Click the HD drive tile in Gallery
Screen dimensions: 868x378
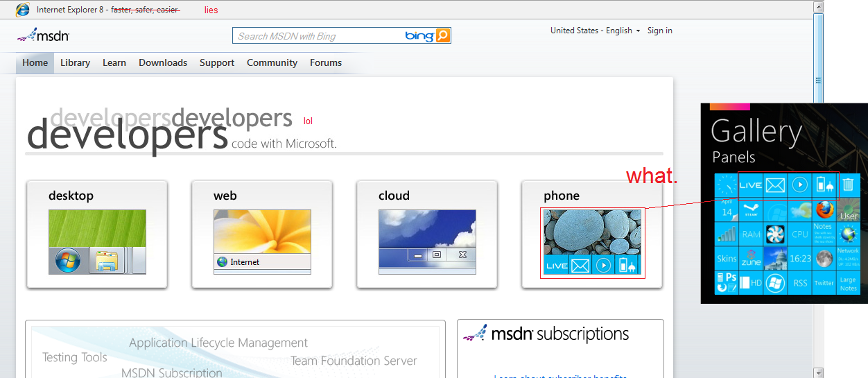[751, 282]
